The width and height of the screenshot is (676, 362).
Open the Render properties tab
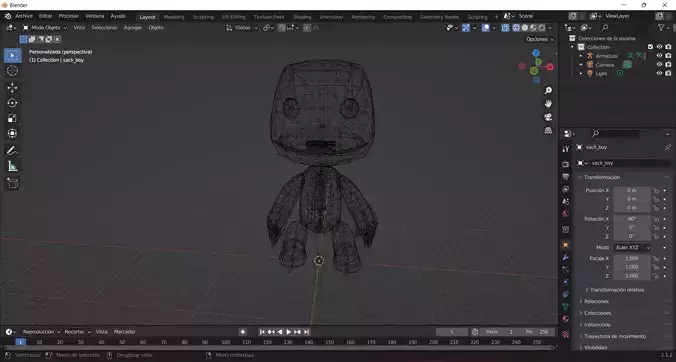pyautogui.click(x=566, y=164)
